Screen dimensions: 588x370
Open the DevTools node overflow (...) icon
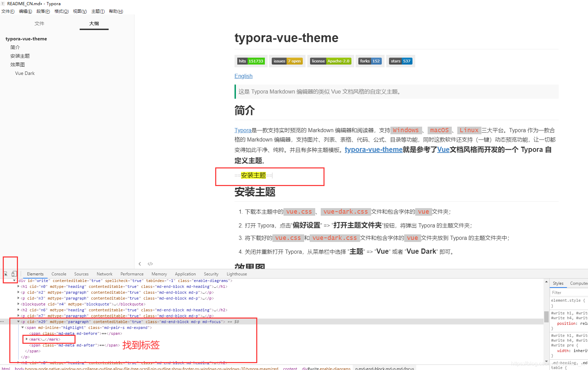[3, 321]
